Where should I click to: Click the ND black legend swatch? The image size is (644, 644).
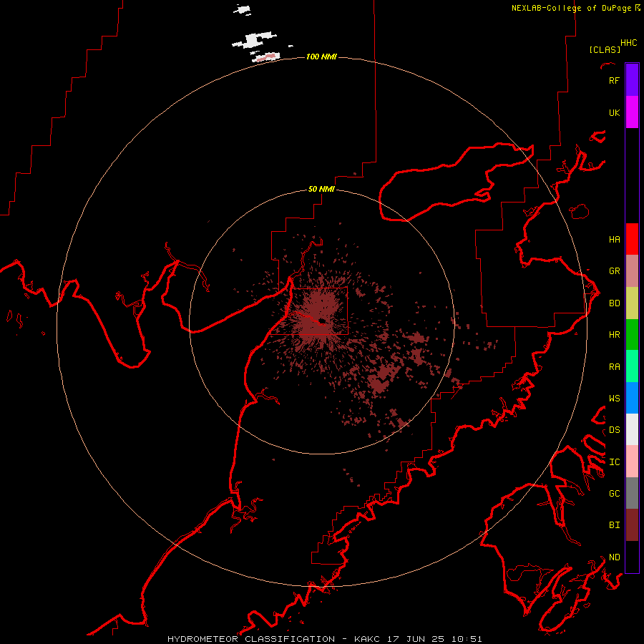[632, 557]
